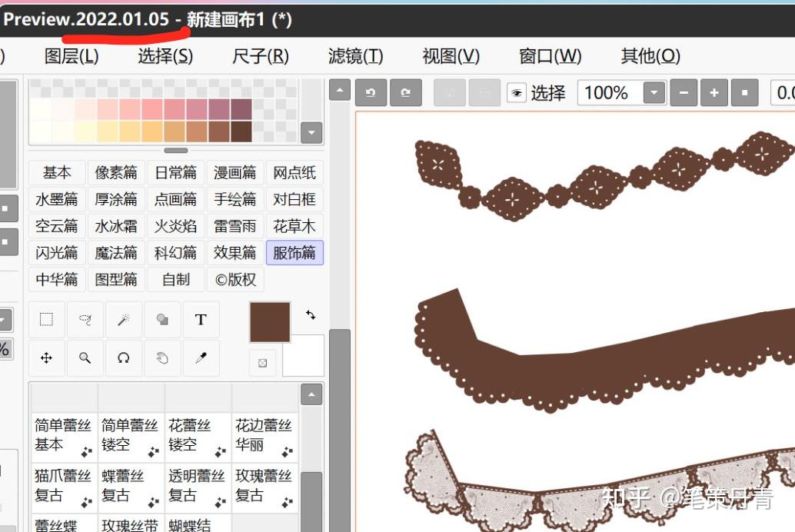Switch to the 漫画篇 brush category

[235, 173]
